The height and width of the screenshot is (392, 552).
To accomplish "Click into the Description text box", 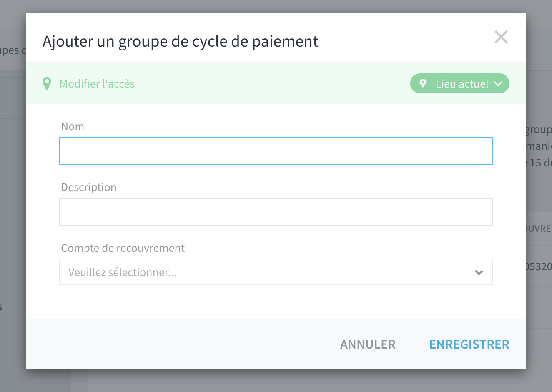I will click(276, 212).
